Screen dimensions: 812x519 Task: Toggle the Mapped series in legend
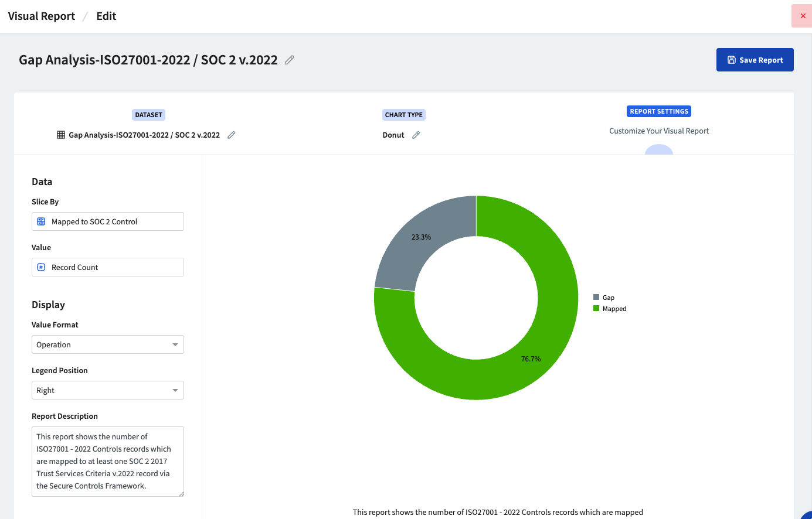coord(610,309)
